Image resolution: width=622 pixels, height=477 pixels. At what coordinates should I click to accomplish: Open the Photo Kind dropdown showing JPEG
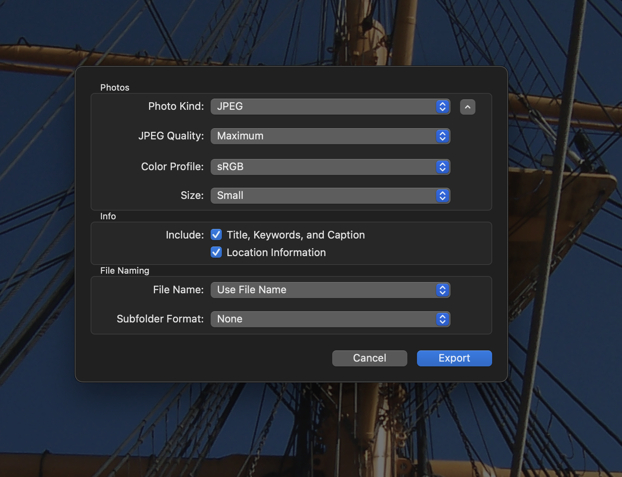pos(322,107)
